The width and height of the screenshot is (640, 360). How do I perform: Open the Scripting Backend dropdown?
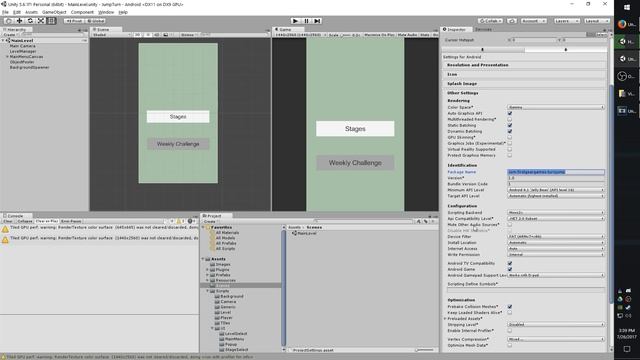[556, 213]
